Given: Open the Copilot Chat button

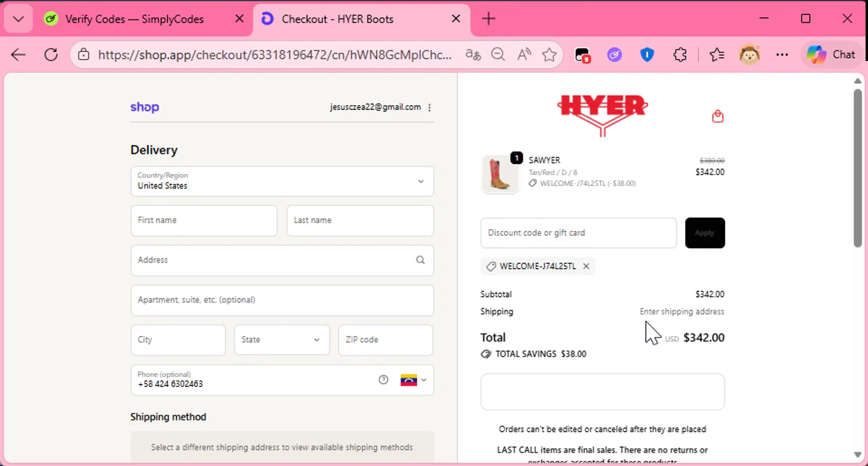Looking at the screenshot, I should 831,55.
